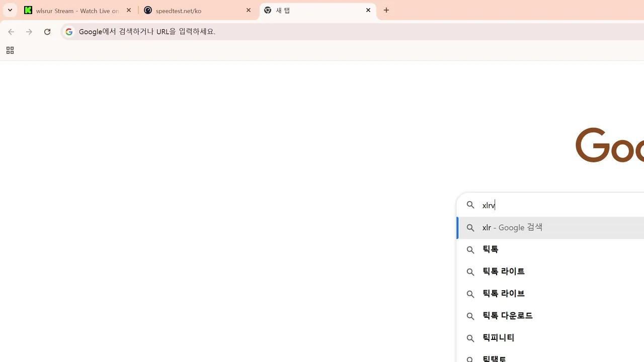
Task: Select the 틱피니티 suggestion
Action: coord(550,338)
